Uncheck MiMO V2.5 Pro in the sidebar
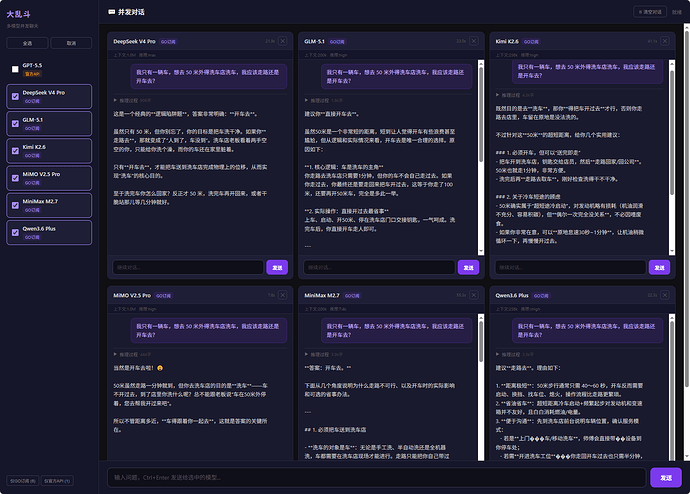The width and height of the screenshot is (690, 494). 15,178
